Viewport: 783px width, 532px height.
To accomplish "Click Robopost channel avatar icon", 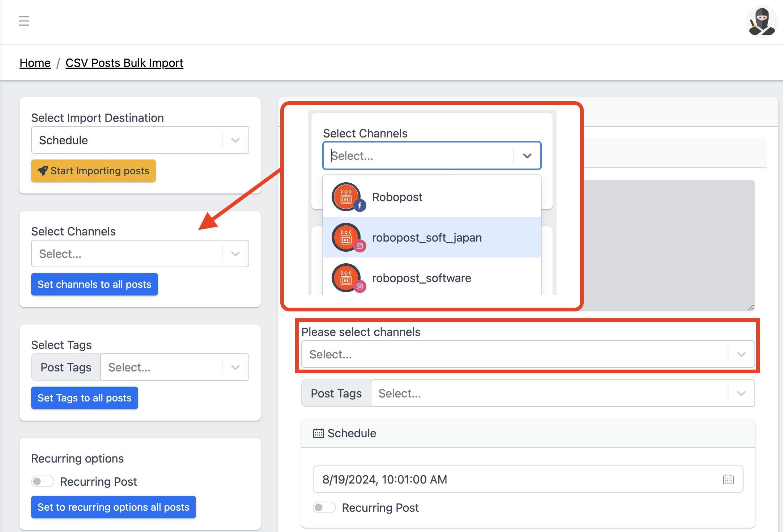I will click(346, 197).
